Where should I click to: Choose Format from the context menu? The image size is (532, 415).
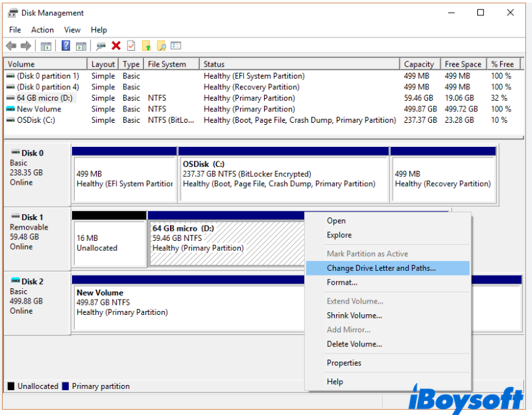coord(341,283)
